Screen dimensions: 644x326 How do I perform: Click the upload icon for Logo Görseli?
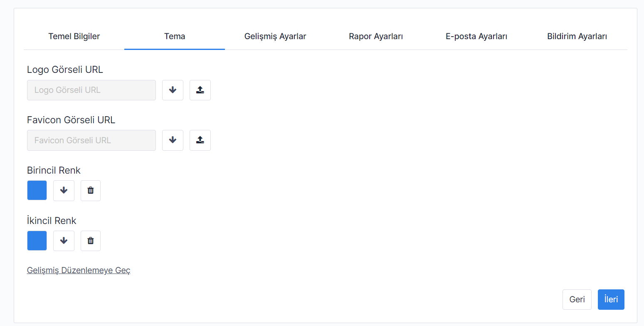point(200,90)
